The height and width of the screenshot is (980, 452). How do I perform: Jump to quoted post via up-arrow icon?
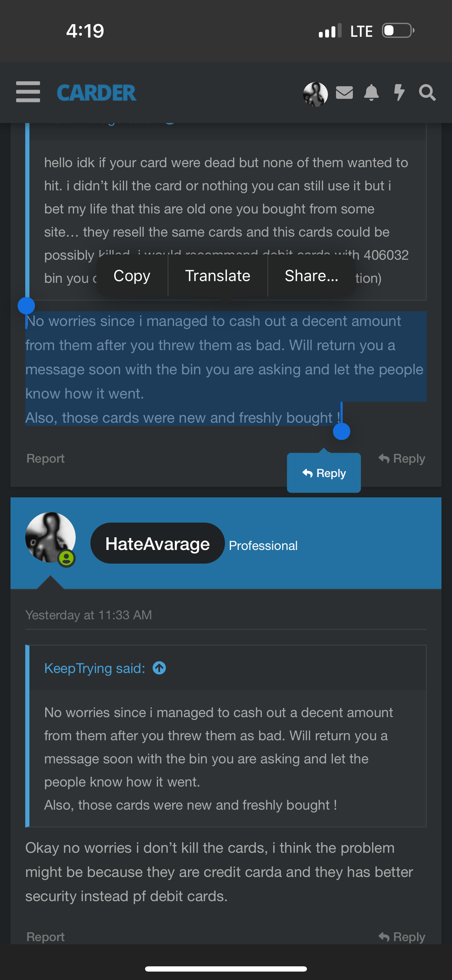click(159, 668)
